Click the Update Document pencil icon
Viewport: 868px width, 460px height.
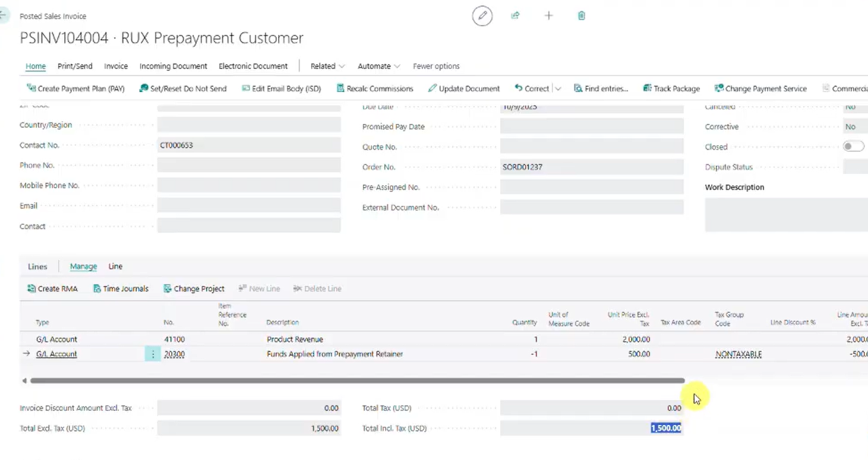(x=432, y=88)
